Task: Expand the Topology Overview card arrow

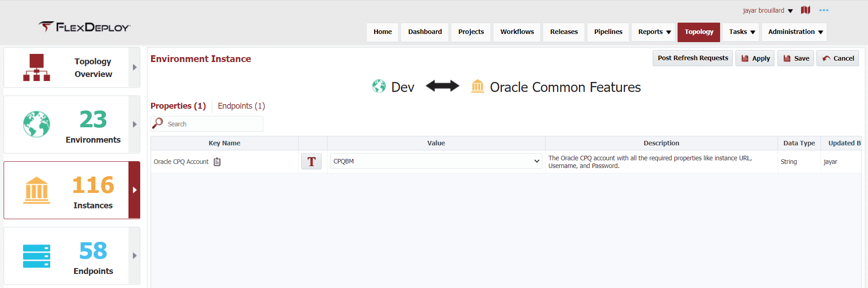Action: pyautogui.click(x=134, y=67)
